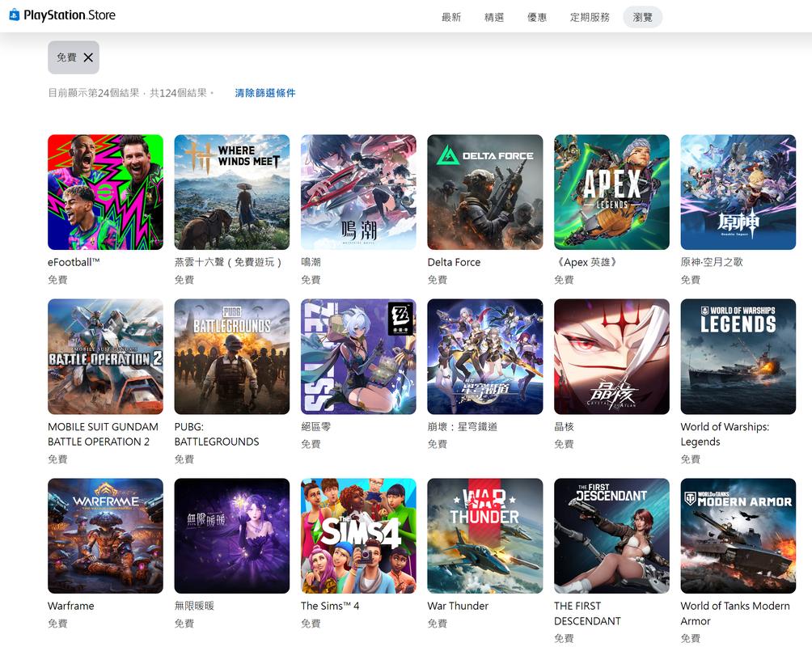The width and height of the screenshot is (812, 647).
Task: Click the 鳴潮 title text
Action: (311, 262)
